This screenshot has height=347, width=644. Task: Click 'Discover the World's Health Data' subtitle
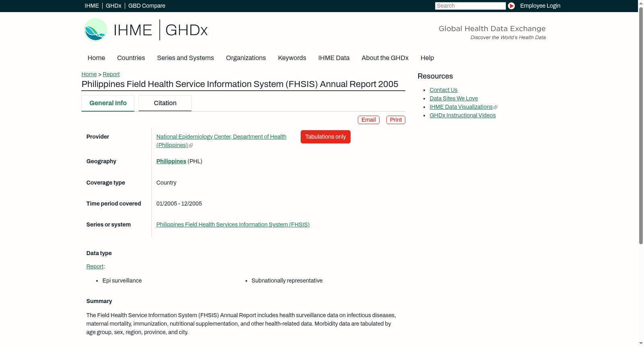(x=508, y=37)
